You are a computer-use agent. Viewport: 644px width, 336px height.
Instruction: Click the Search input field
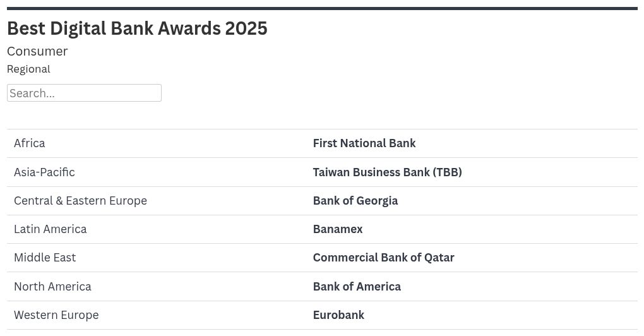click(84, 93)
